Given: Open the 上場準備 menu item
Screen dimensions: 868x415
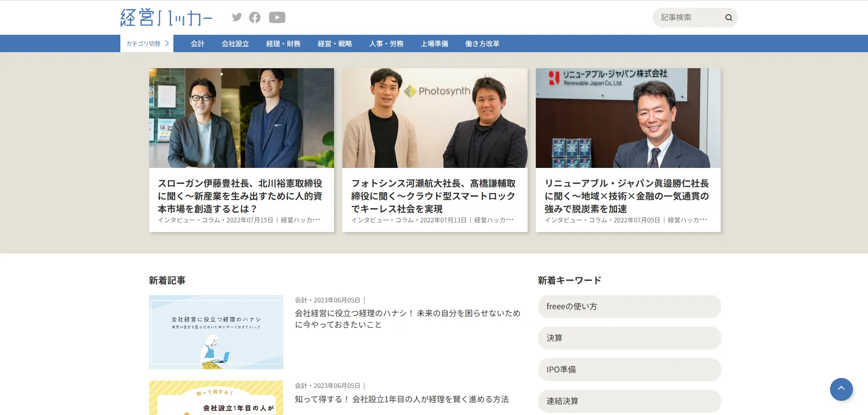Looking at the screenshot, I should pyautogui.click(x=435, y=43).
